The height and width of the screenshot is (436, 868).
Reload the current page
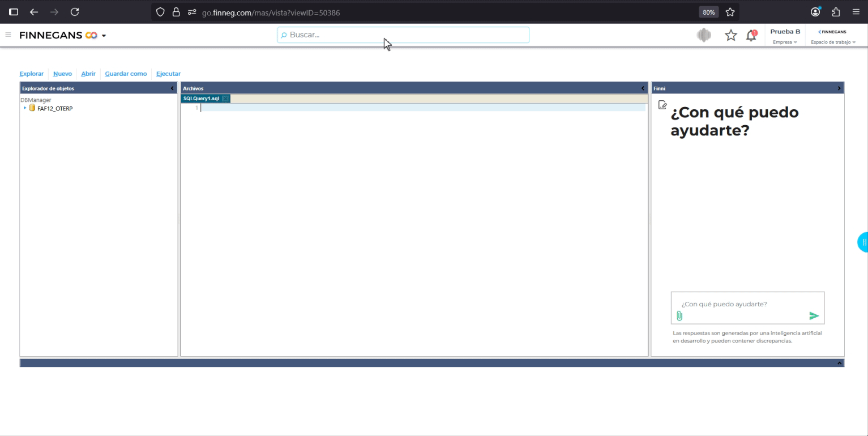[x=75, y=12]
